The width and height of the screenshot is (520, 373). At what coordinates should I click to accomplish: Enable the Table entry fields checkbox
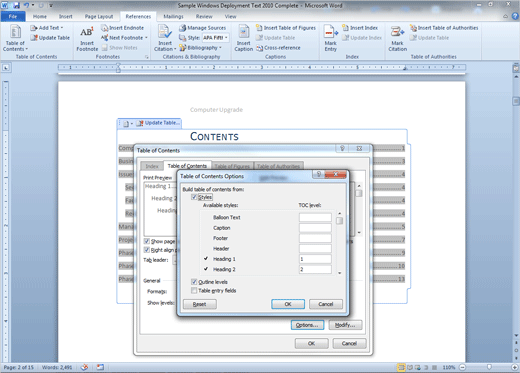pos(194,291)
